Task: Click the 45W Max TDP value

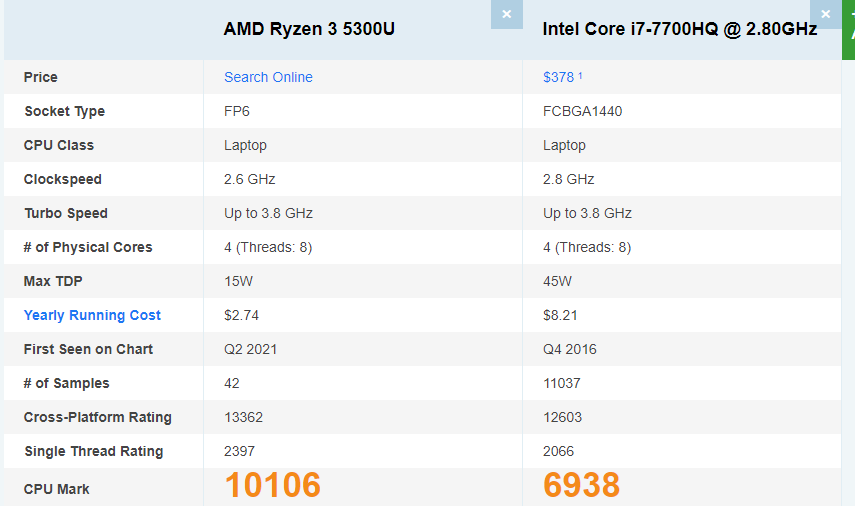Action: [x=557, y=281]
